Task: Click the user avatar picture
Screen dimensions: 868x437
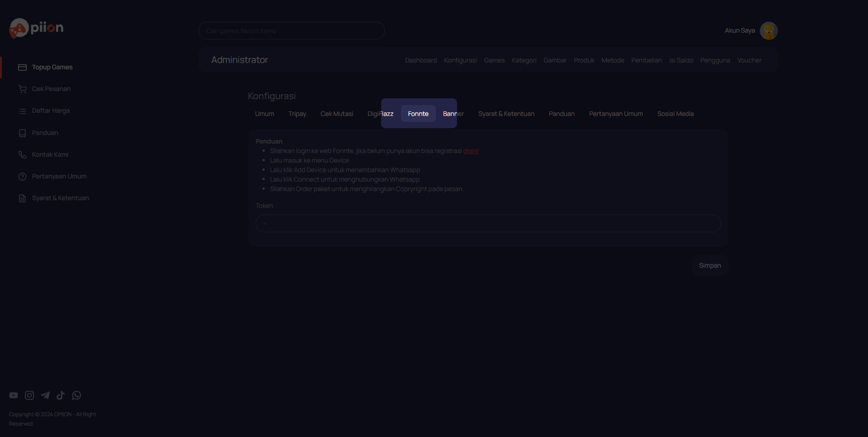Action: (x=768, y=31)
